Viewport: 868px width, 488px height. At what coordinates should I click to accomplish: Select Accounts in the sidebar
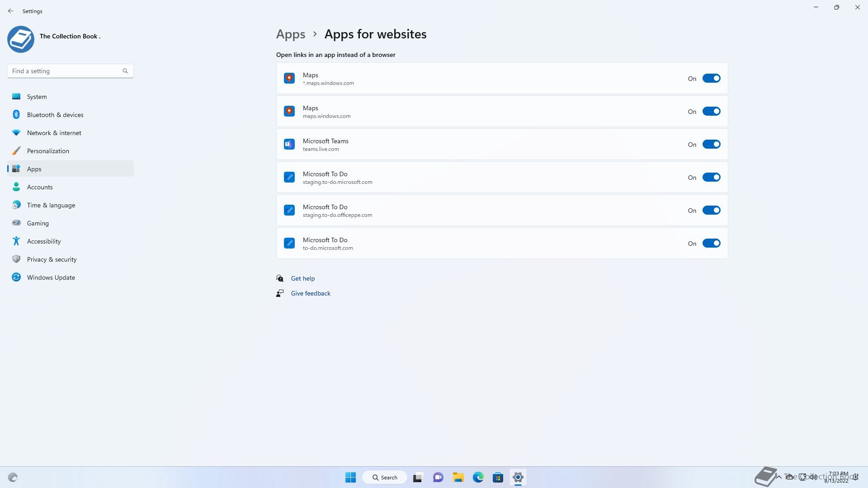point(71,187)
